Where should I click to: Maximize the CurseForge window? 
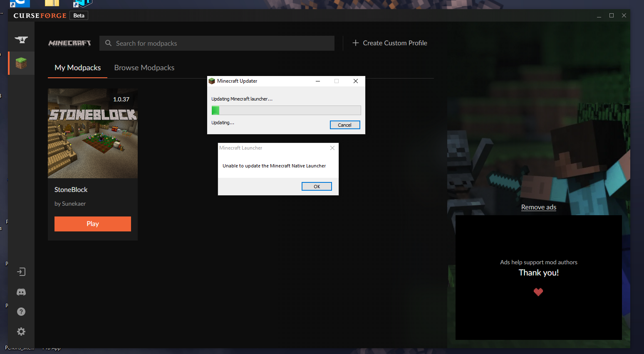click(612, 15)
